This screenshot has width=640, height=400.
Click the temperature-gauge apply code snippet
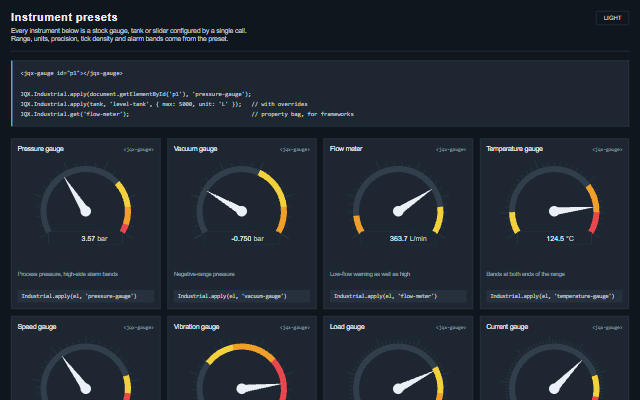pos(554,296)
